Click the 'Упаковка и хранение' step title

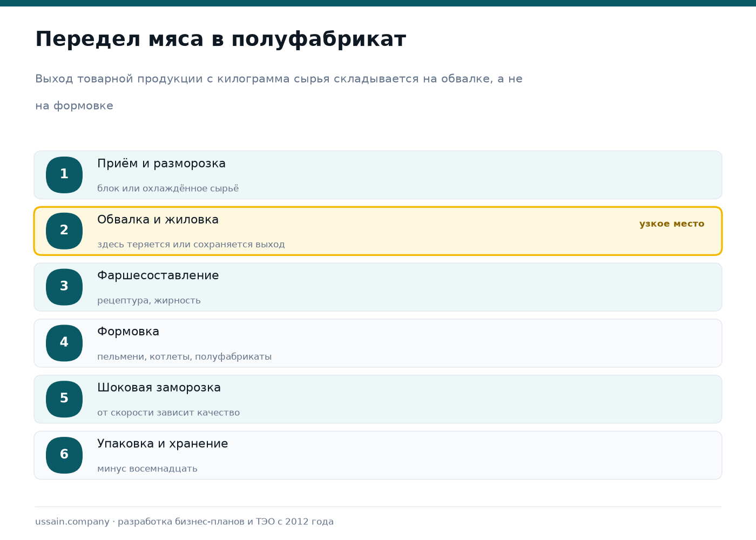coord(163,444)
